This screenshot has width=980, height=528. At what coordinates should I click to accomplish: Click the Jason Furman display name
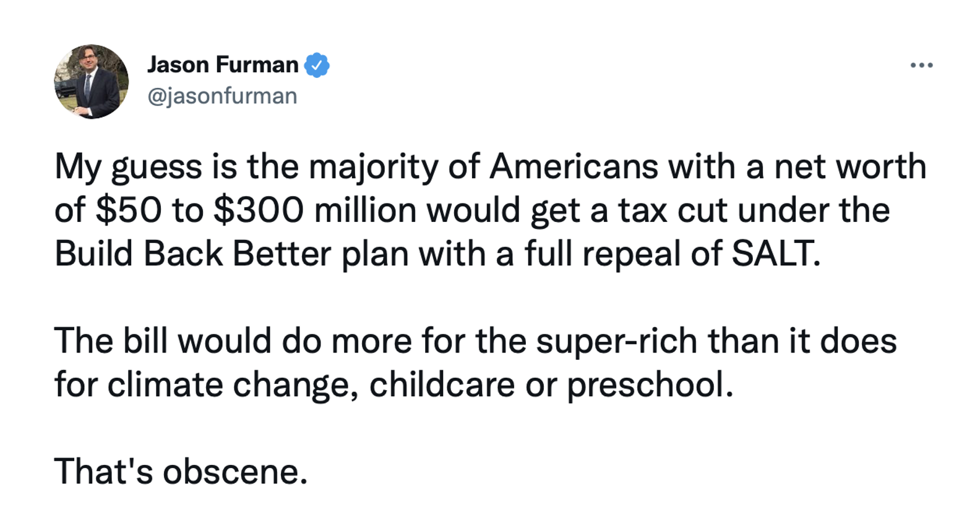pos(223,65)
